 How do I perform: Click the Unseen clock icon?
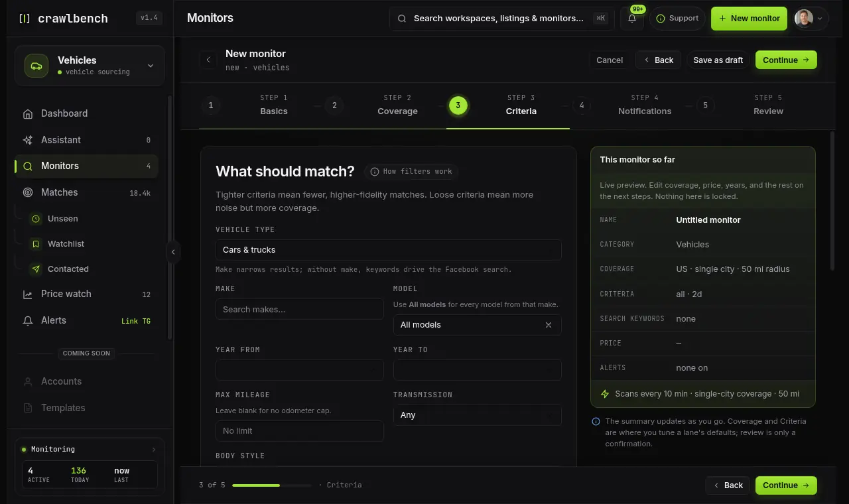[36, 219]
